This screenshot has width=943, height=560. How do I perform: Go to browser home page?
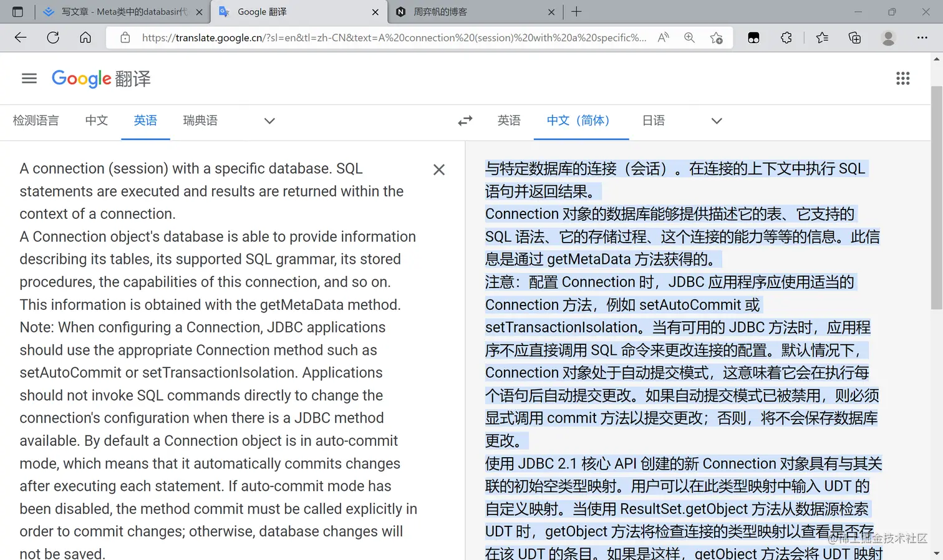click(x=85, y=37)
